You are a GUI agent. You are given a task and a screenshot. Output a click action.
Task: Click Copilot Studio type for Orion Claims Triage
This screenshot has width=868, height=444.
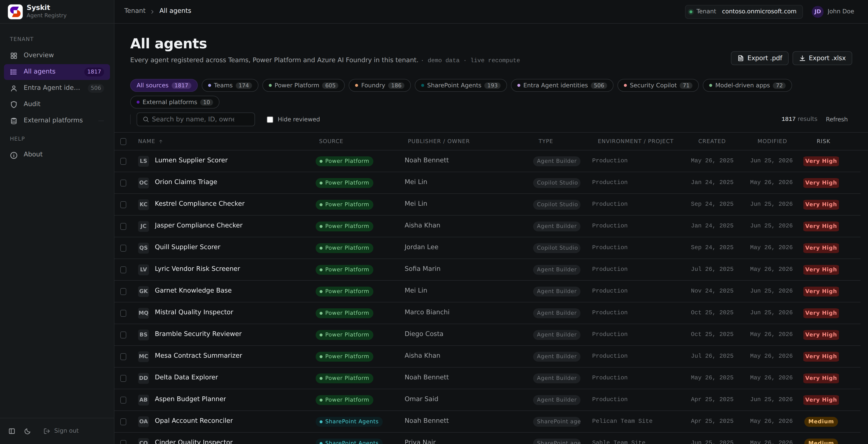click(557, 183)
